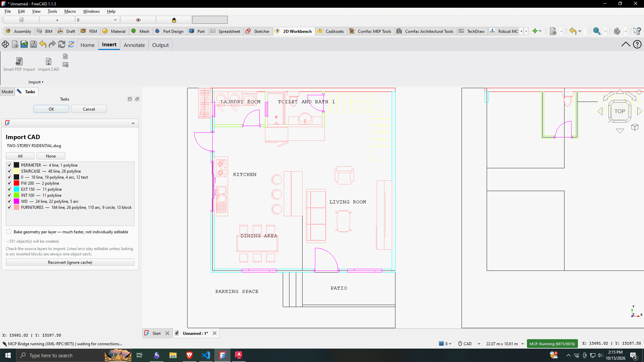Click the What's This cursor icon

637,31
